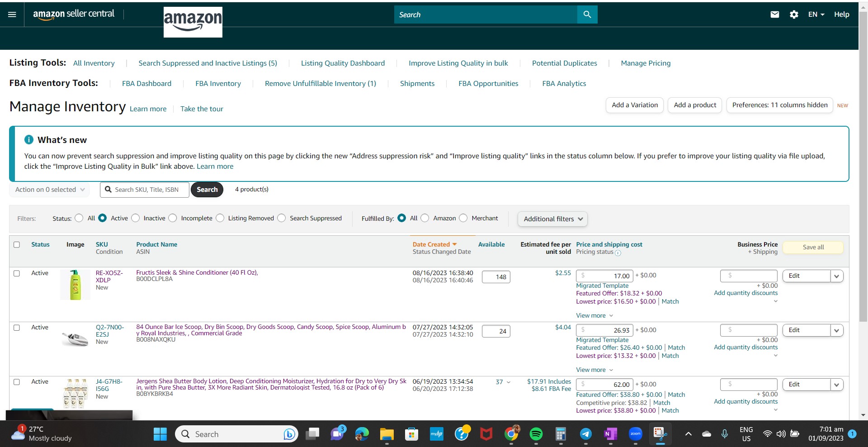The width and height of the screenshot is (868, 447).
Task: Choose the Inactive status filter
Action: (x=135, y=218)
